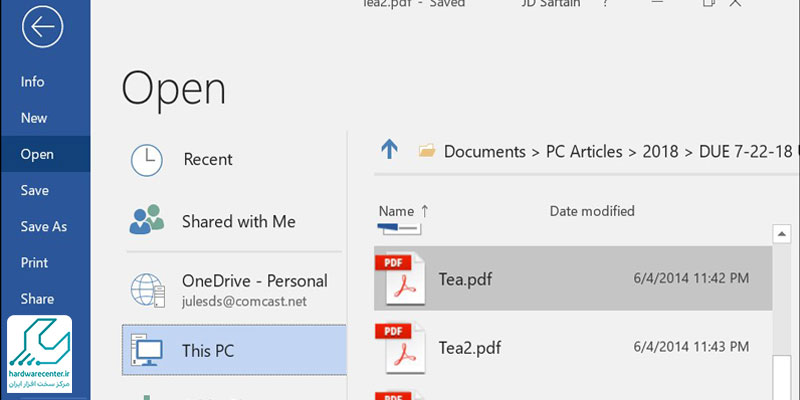Open the Print page
Image resolution: width=800 pixels, height=400 pixels.
point(34,263)
